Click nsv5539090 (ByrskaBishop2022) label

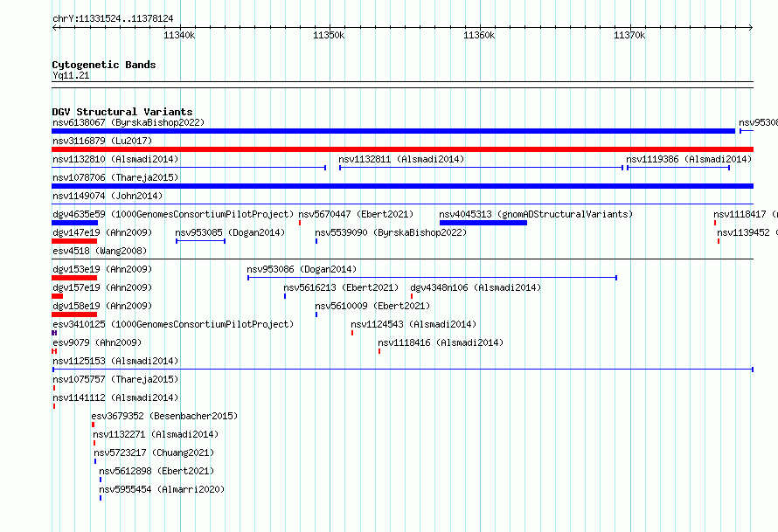[x=391, y=232]
